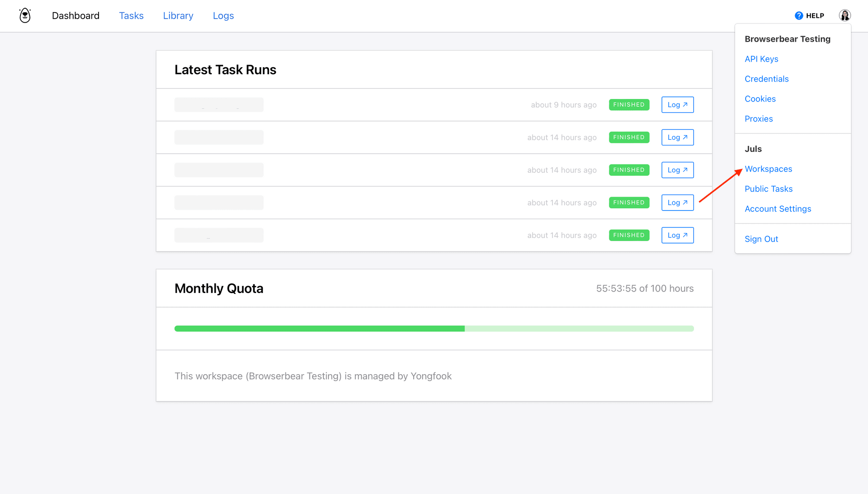Open Log button in last task run row

tap(677, 235)
